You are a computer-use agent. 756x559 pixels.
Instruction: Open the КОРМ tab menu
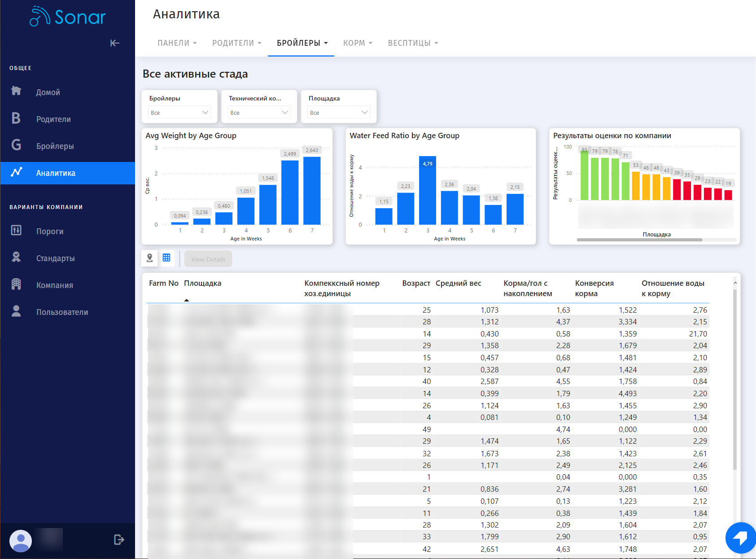(358, 43)
